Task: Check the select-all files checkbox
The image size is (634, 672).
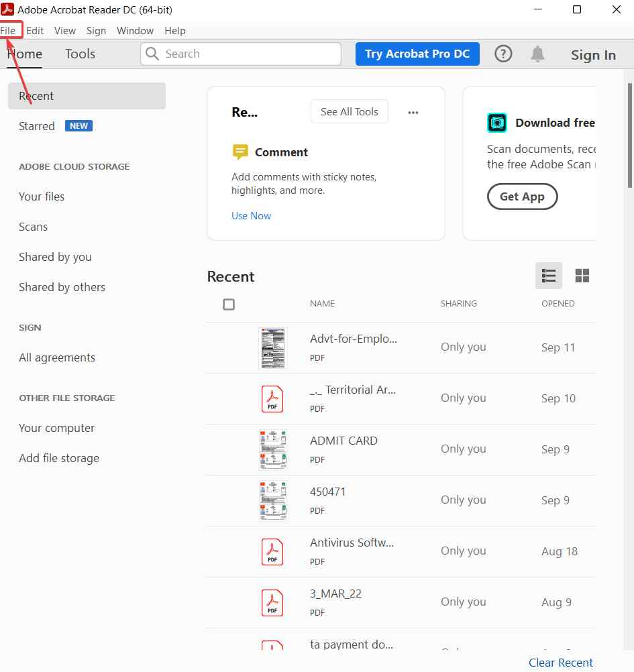Action: [229, 304]
